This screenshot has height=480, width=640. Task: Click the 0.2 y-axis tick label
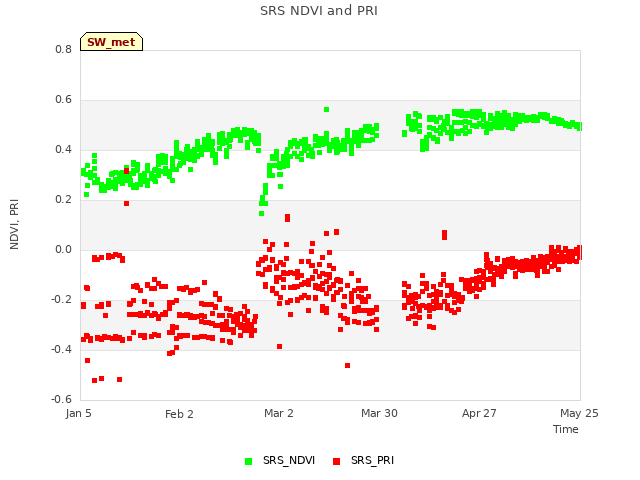(63, 200)
